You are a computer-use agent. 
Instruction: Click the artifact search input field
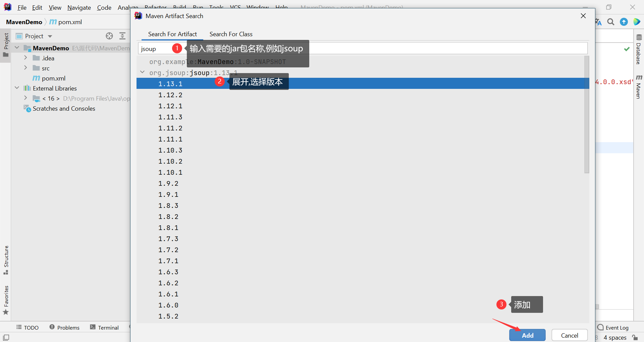[x=363, y=48]
